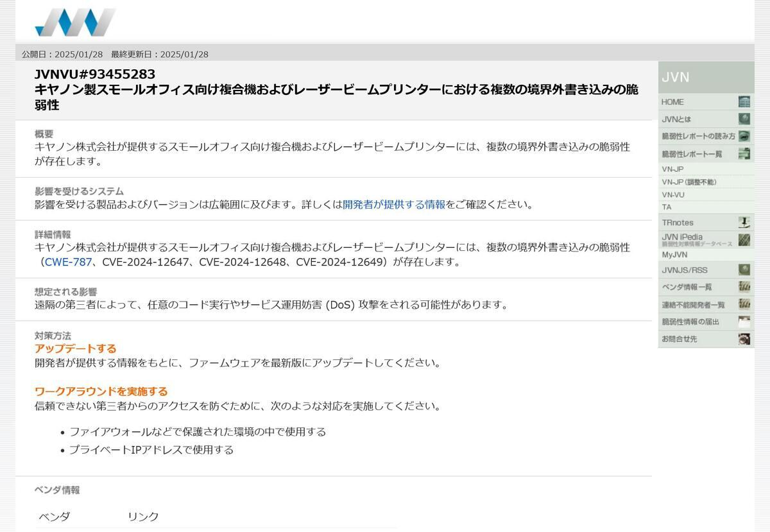Click the 最終更新日：2025/01/28 last-updated date

[x=160, y=55]
